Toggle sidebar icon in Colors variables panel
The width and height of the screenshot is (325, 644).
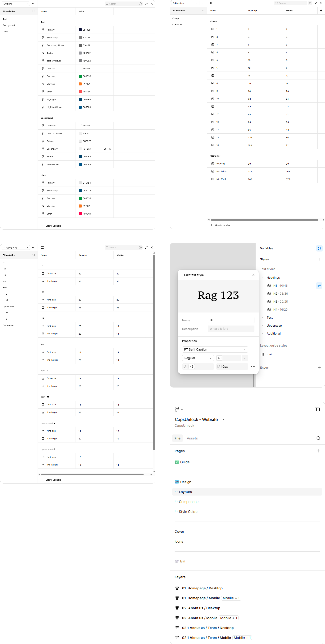coord(42,4)
